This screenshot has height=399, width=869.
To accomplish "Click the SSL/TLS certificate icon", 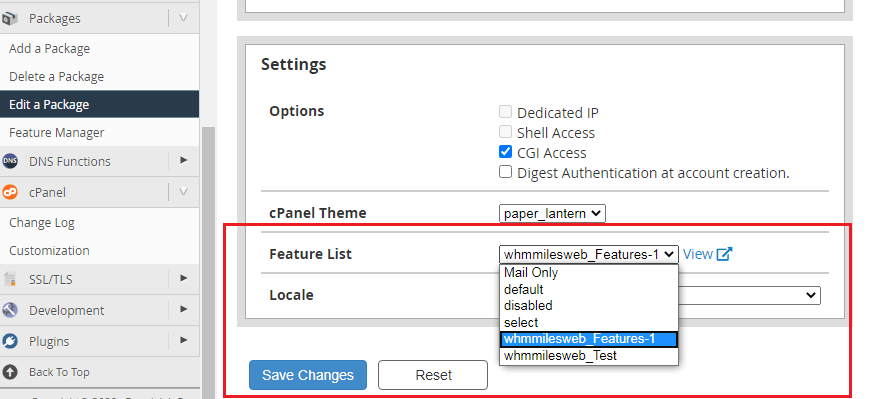I will tap(9, 279).
